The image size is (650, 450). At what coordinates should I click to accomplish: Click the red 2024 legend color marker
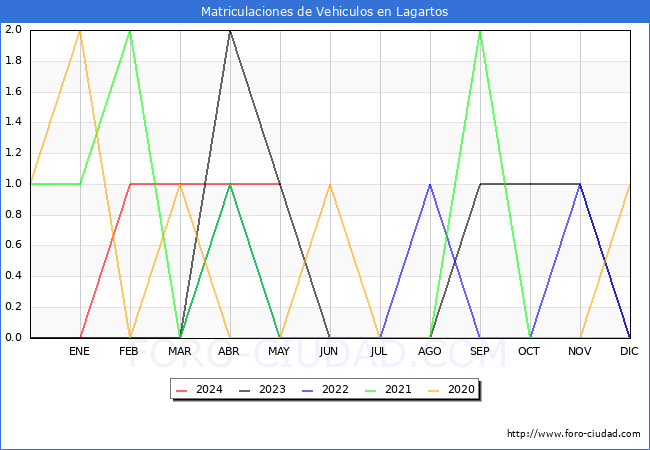tap(182, 390)
